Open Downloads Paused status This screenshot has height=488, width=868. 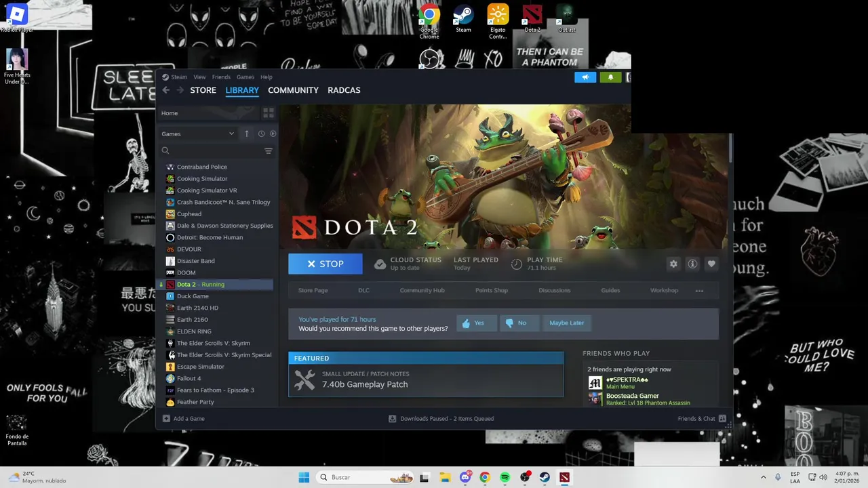(441, 418)
